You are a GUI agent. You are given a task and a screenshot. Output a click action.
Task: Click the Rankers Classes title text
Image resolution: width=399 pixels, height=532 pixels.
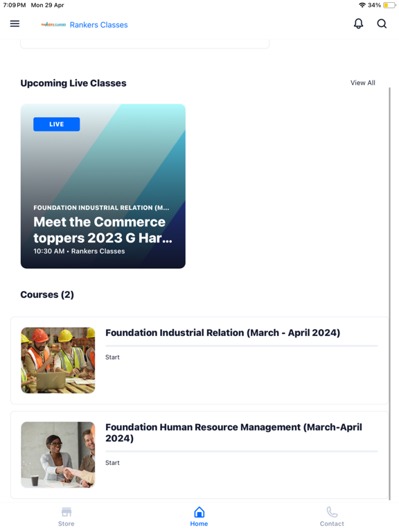99,25
